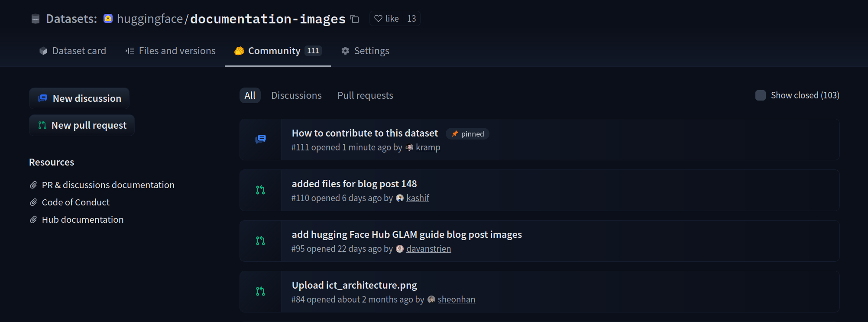Click kramp's avatar image
Screen dimensions: 868x322
(x=409, y=147)
